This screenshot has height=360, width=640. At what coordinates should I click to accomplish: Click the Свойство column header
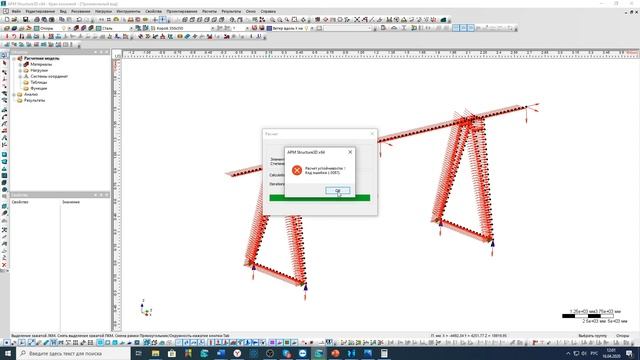point(20,202)
